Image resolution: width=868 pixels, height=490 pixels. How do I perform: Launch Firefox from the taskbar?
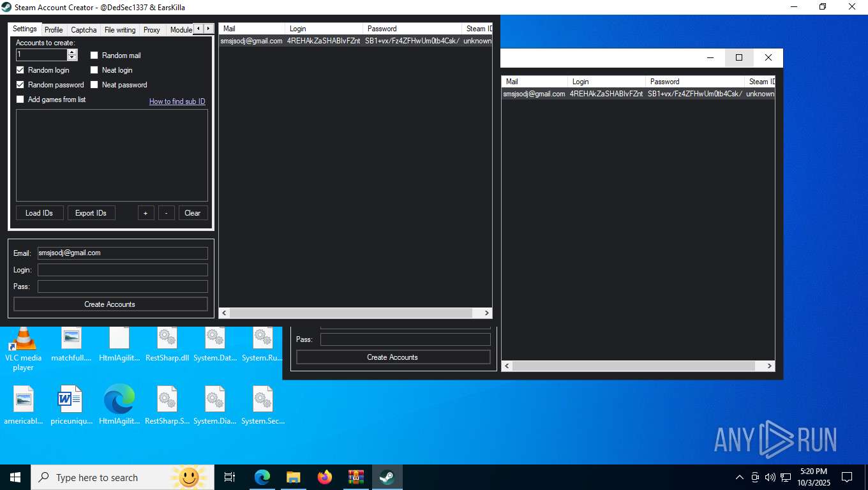pyautogui.click(x=325, y=477)
